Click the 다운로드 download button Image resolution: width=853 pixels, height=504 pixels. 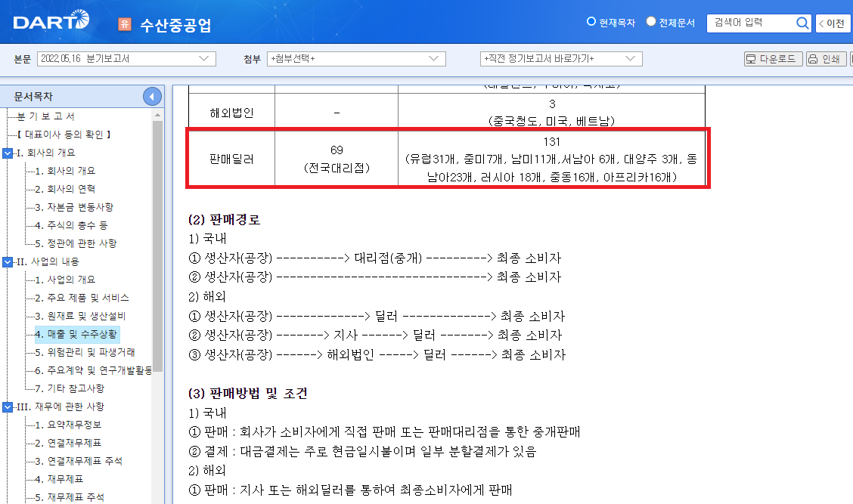[x=773, y=59]
